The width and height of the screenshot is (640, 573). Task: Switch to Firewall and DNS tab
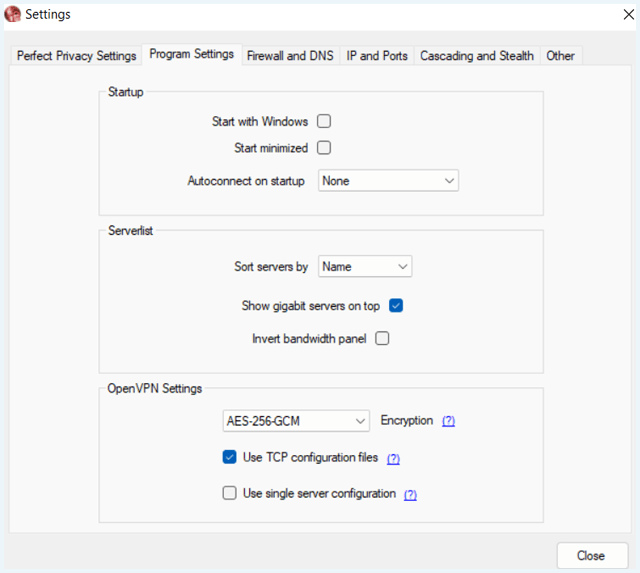(x=290, y=56)
